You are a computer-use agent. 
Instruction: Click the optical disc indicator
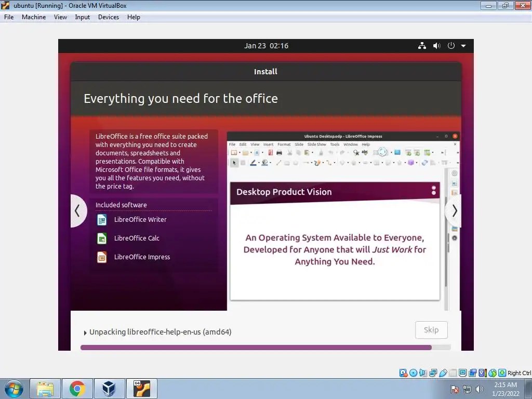(x=413, y=373)
